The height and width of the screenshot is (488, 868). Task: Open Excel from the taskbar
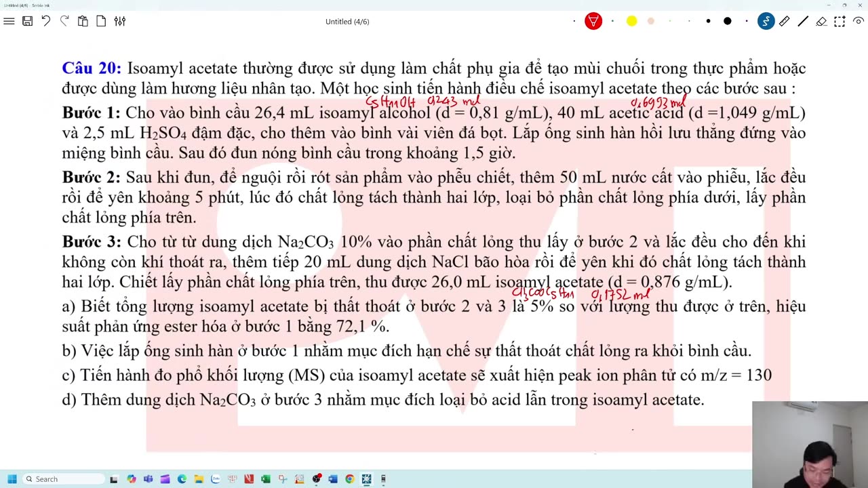266,479
